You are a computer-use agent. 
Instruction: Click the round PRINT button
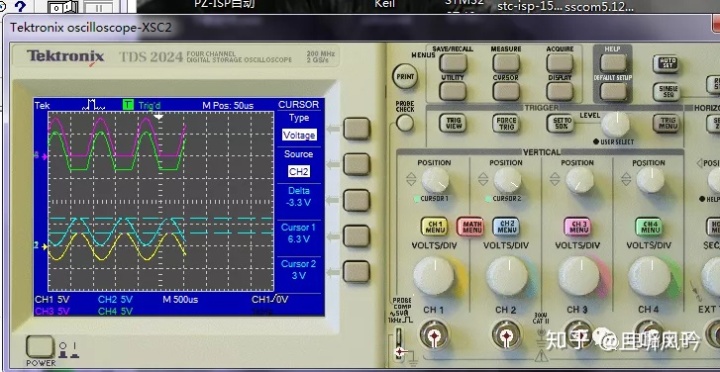click(x=405, y=77)
